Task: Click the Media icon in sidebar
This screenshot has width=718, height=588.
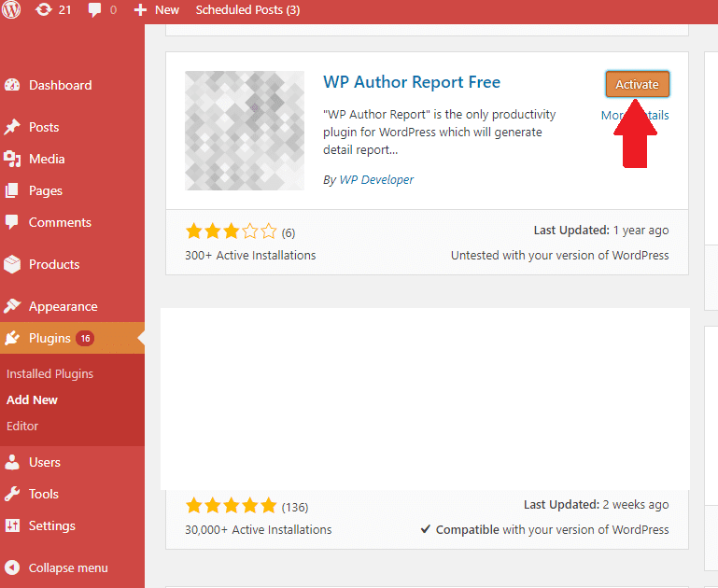Action: 12,159
